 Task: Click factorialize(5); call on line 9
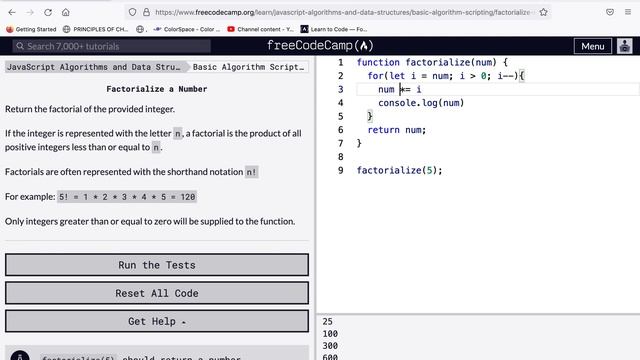[x=400, y=170]
